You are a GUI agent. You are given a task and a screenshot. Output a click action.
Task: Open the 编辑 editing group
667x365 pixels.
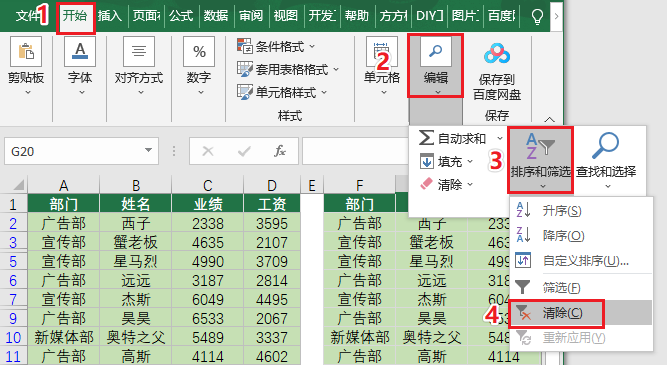436,66
